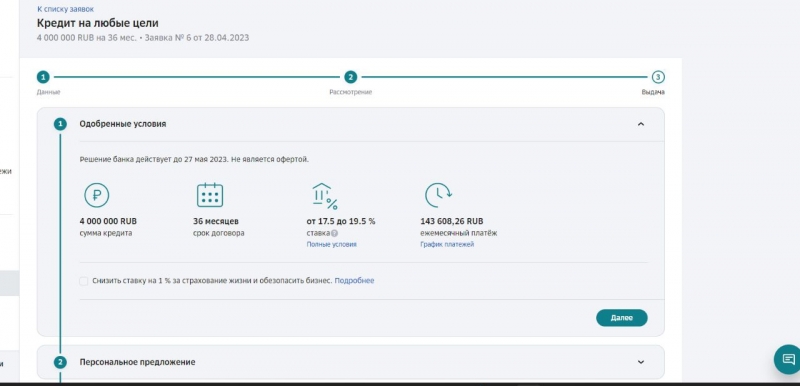This screenshot has width=800, height=386.
Task: Open the Полные условия link
Action: tap(331, 245)
